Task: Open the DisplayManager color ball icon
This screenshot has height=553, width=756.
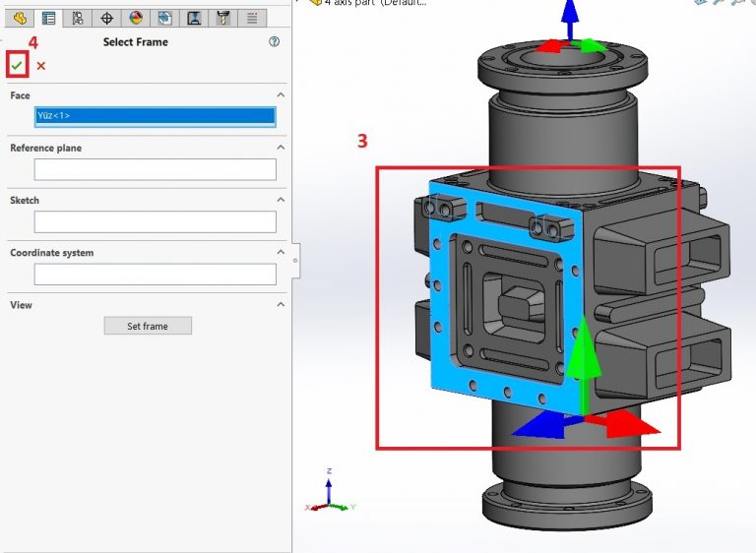Action: (136, 17)
